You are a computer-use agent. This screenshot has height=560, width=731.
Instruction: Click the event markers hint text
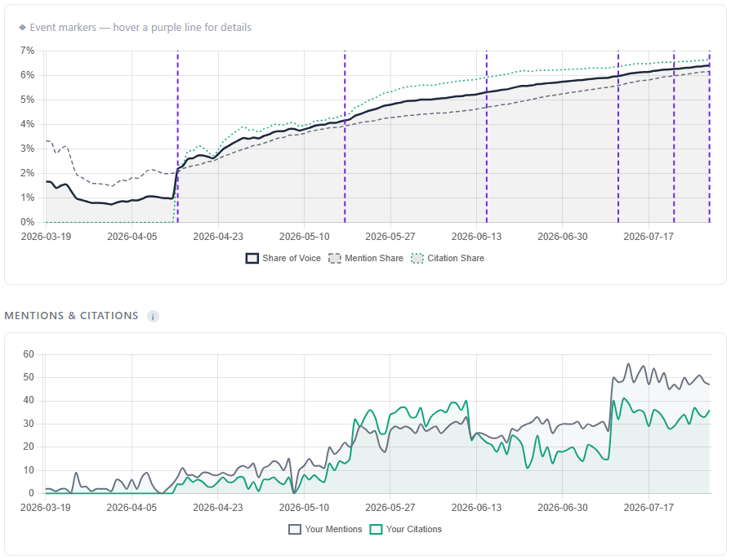[x=140, y=28]
